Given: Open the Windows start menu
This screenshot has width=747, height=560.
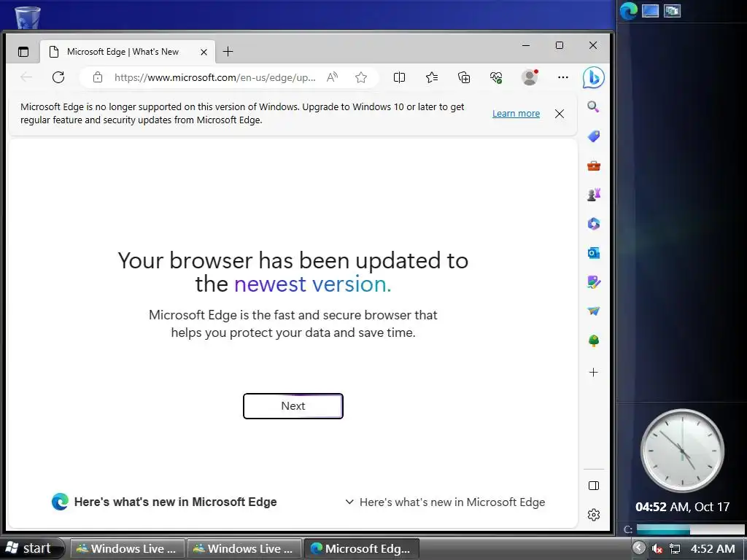Looking at the screenshot, I should pos(31,548).
